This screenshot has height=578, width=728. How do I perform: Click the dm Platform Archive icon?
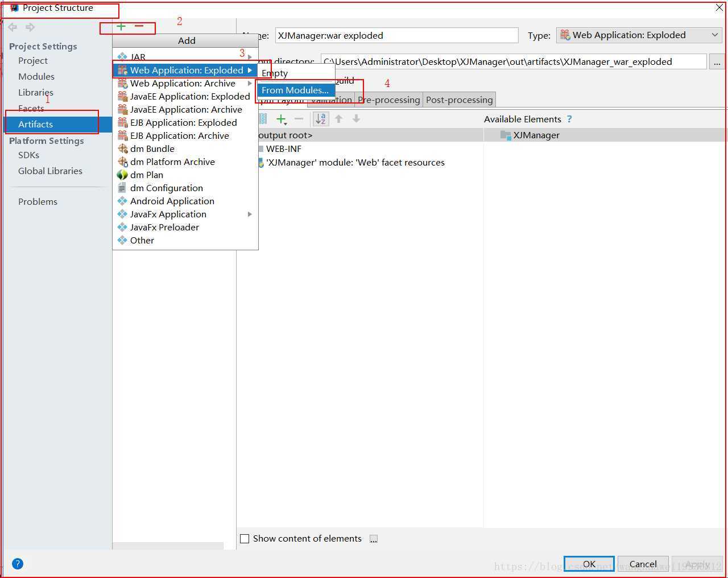click(x=122, y=162)
